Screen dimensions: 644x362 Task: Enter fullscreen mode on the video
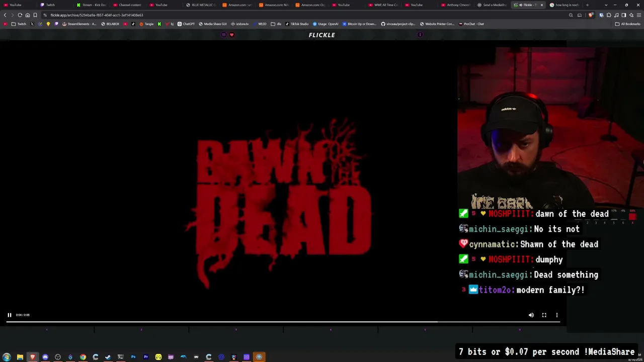click(x=544, y=315)
